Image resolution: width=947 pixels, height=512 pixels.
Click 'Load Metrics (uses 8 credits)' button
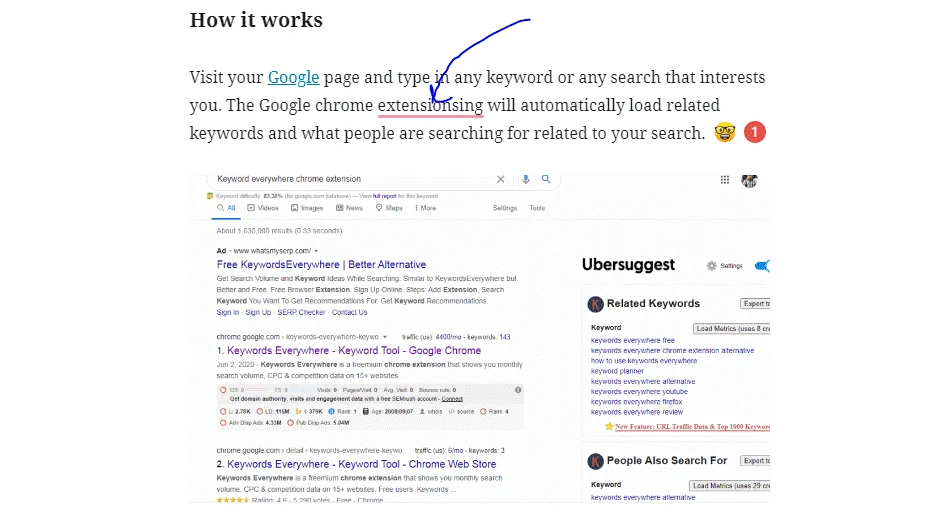[731, 329]
